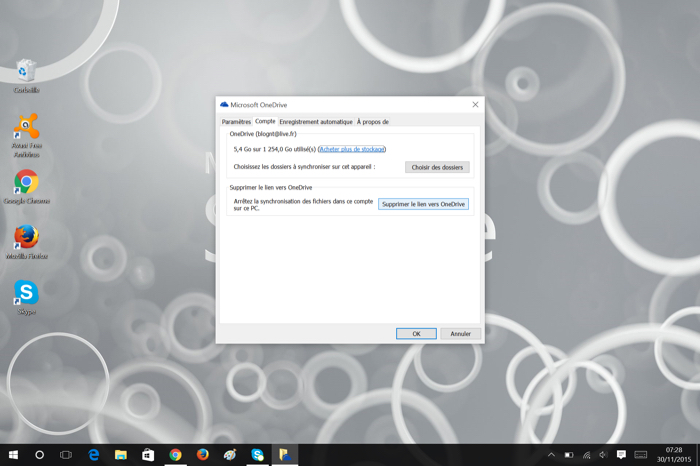Switch to the Paramètres tab
The image size is (700, 466).
pyautogui.click(x=237, y=122)
